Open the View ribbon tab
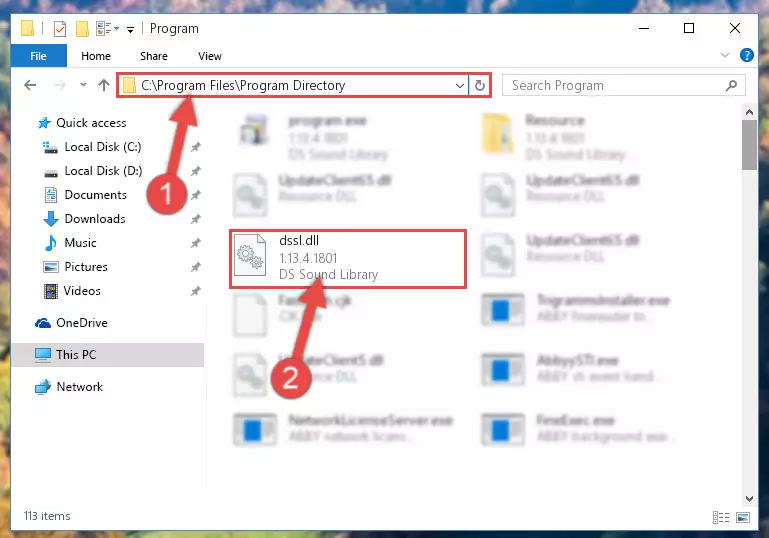Screen dimensions: 769x538 209,56
